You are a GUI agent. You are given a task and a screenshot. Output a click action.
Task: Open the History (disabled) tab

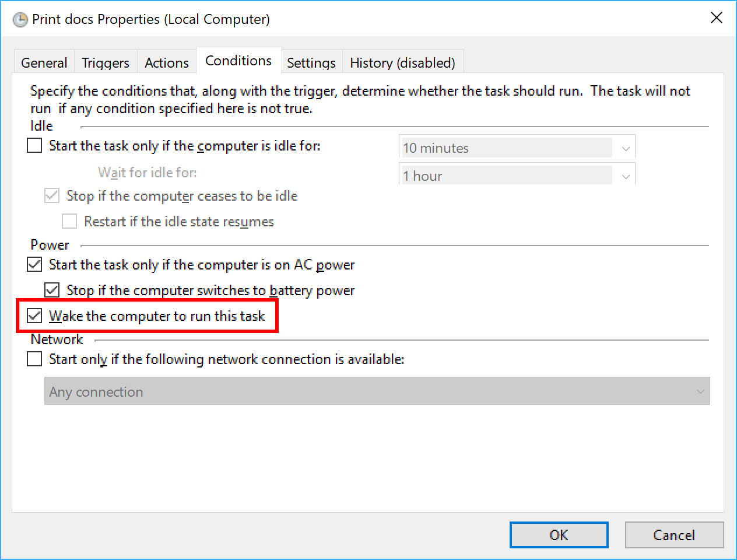402,62
